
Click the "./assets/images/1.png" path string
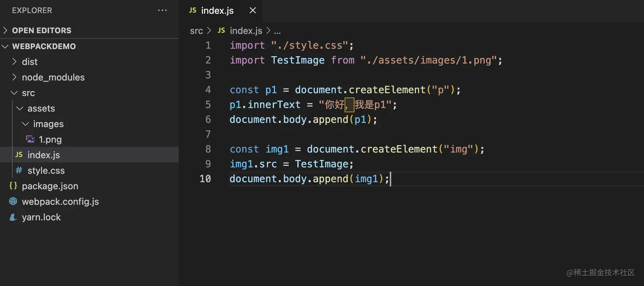pos(428,60)
